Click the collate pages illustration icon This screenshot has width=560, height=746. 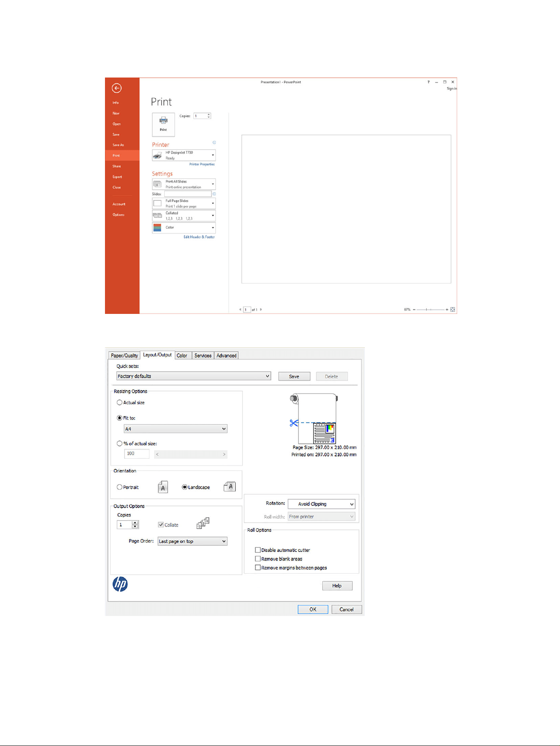(x=203, y=524)
